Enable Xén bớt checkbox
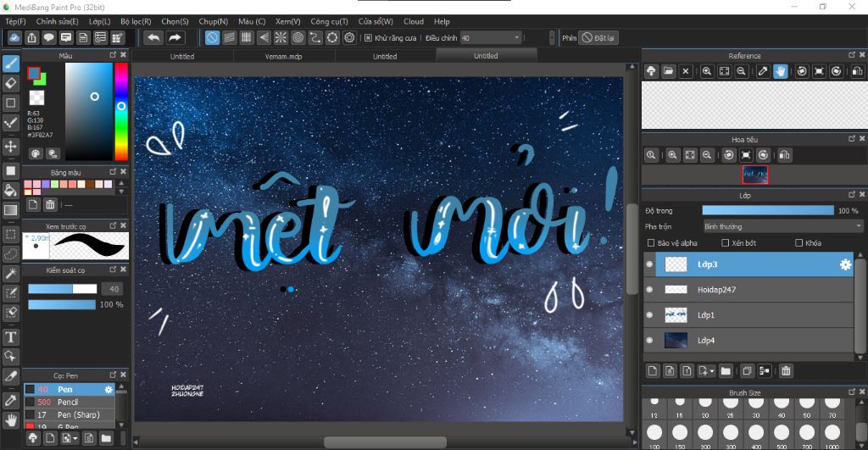868x450 pixels. 726,243
